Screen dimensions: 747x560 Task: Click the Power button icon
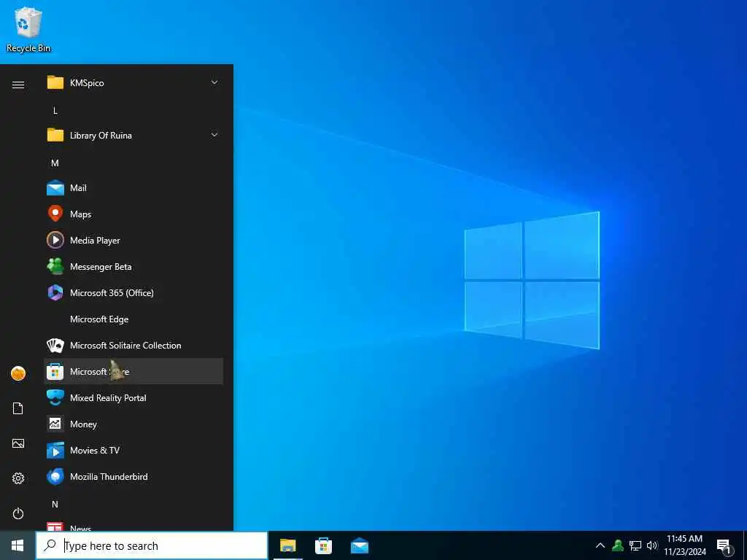click(18, 513)
